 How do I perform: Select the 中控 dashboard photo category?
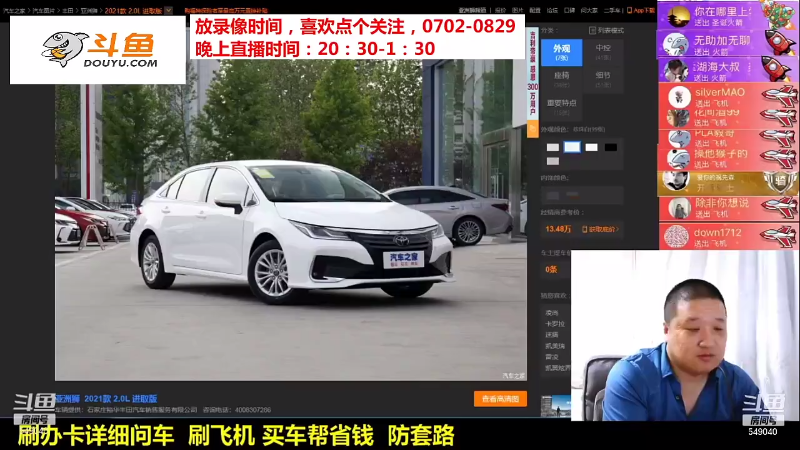coord(603,52)
